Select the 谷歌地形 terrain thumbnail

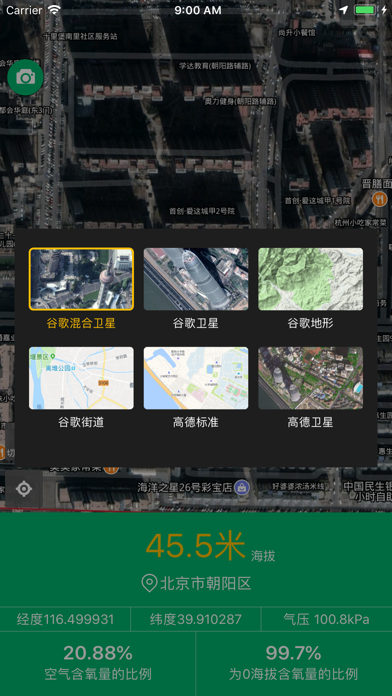310,279
